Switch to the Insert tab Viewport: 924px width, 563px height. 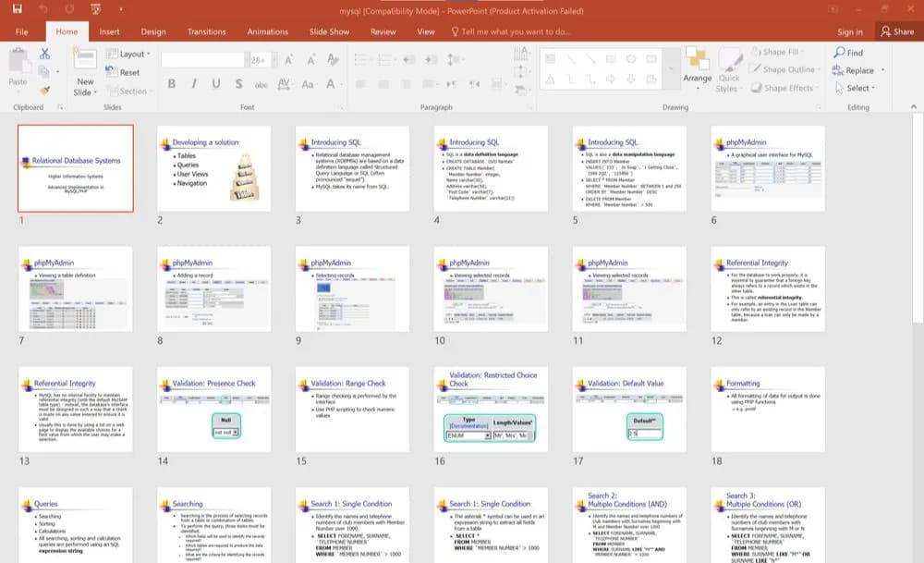109,31
